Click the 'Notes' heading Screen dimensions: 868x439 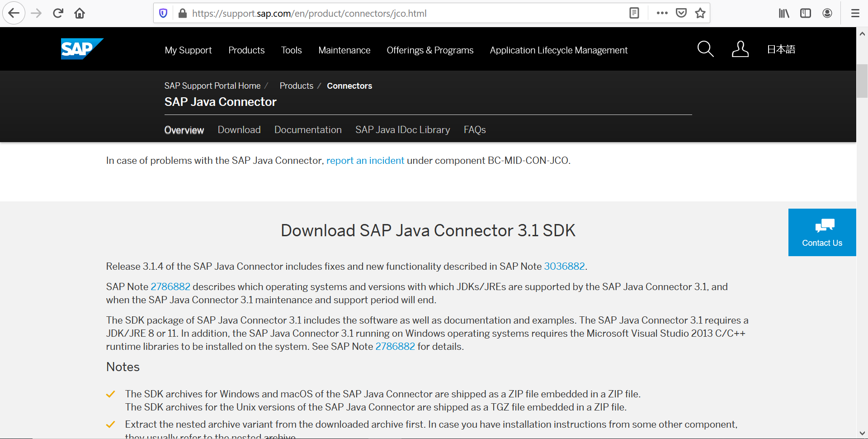click(x=123, y=367)
